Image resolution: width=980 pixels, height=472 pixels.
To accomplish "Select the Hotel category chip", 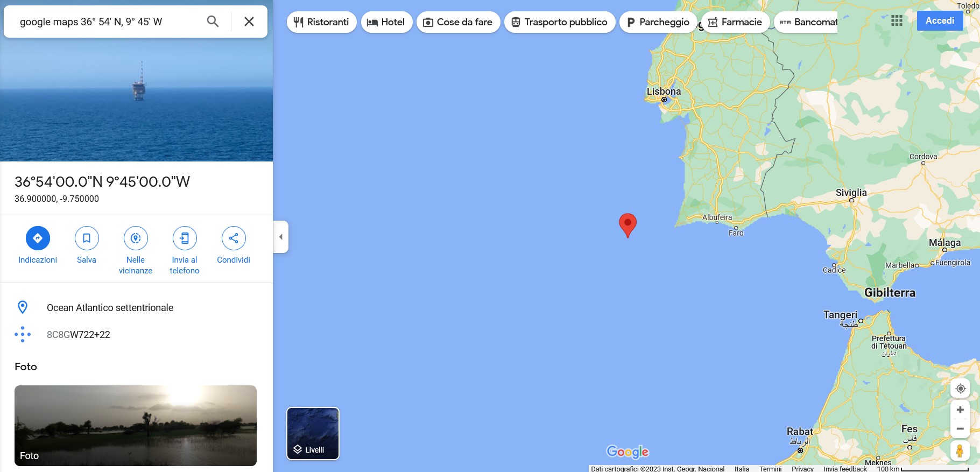I will click(x=387, y=22).
